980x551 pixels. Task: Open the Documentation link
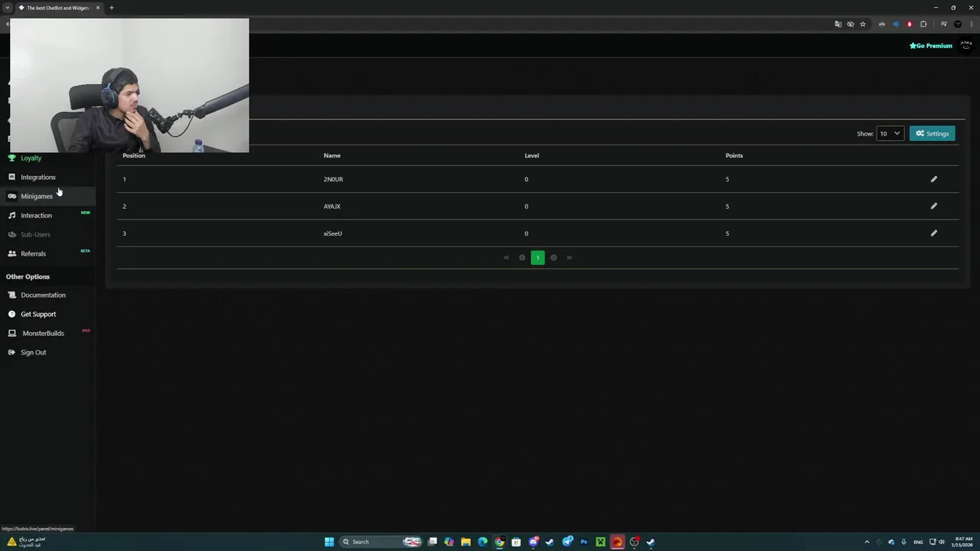43,295
